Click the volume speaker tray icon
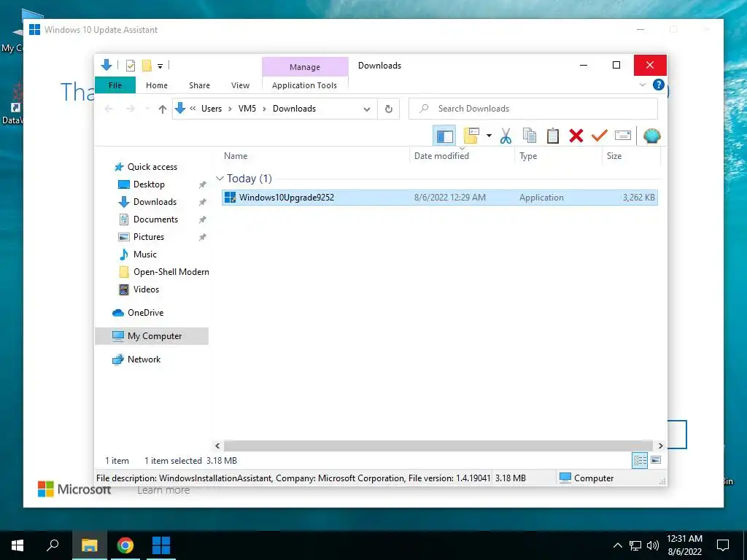 653,545
